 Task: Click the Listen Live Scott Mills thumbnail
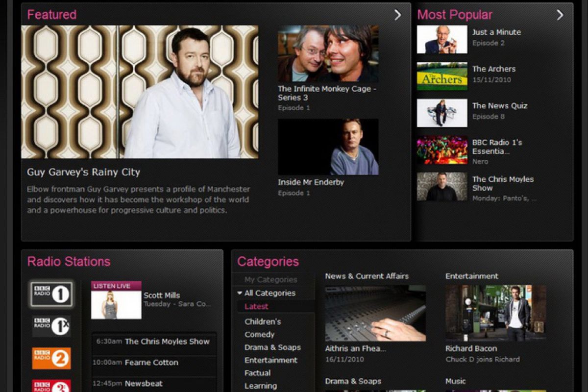[116, 304]
